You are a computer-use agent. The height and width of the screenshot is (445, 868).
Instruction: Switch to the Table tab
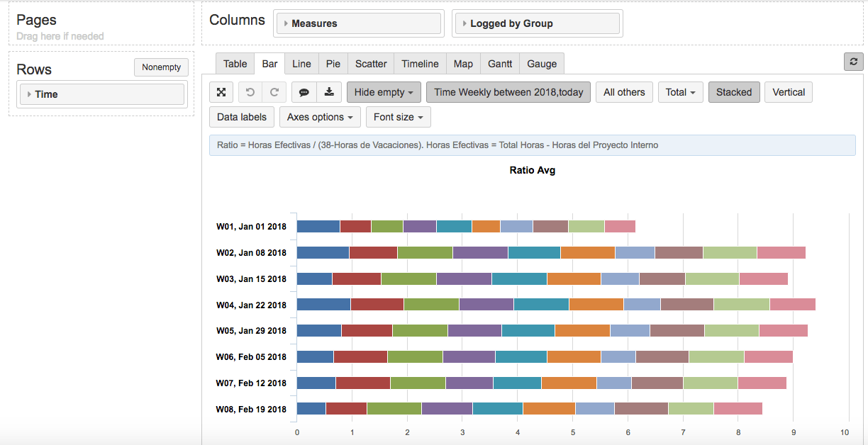(235, 64)
